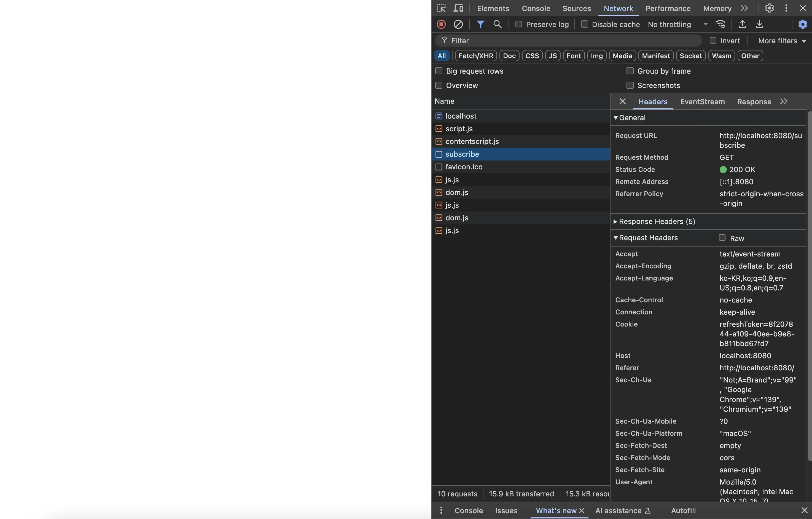Filter requests by Fetch/XHR
The width and height of the screenshot is (812, 519).
pyautogui.click(x=475, y=56)
